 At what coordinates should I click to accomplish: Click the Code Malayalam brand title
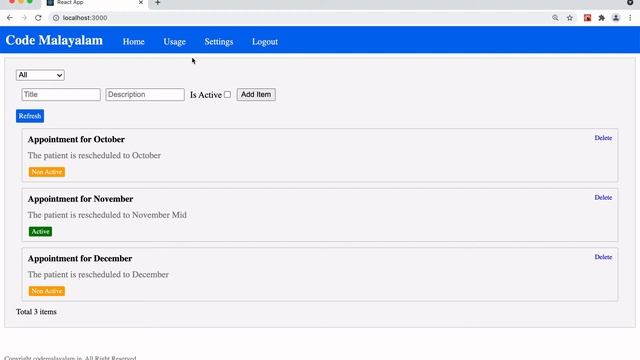click(54, 40)
